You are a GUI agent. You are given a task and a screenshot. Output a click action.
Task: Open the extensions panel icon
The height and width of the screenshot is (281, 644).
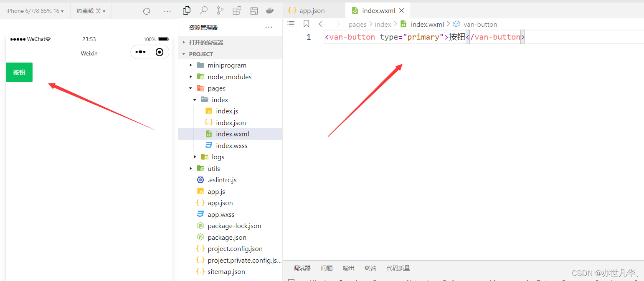[237, 11]
